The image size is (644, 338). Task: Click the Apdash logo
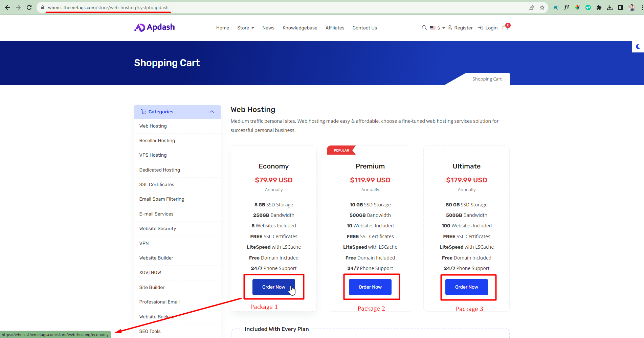(154, 27)
